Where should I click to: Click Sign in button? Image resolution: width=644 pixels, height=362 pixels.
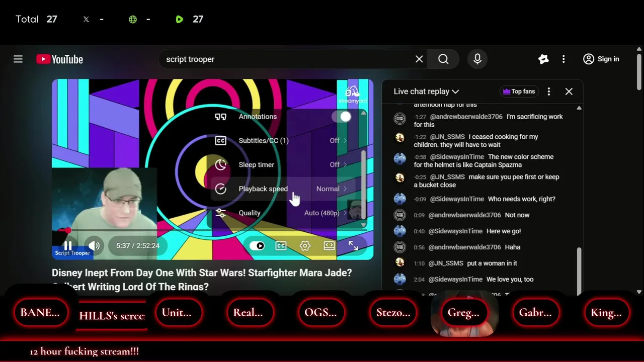(601, 59)
